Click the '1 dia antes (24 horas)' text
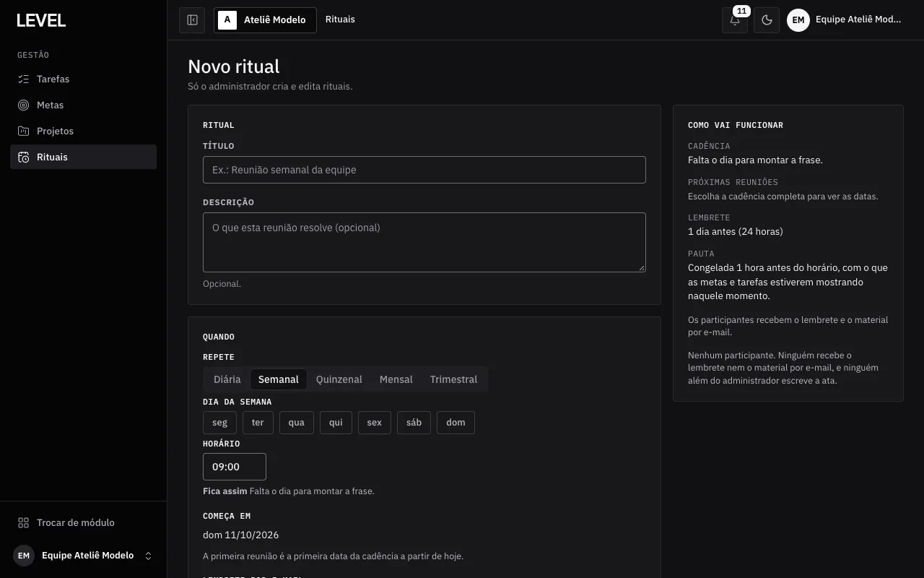The image size is (924, 578). 736,232
